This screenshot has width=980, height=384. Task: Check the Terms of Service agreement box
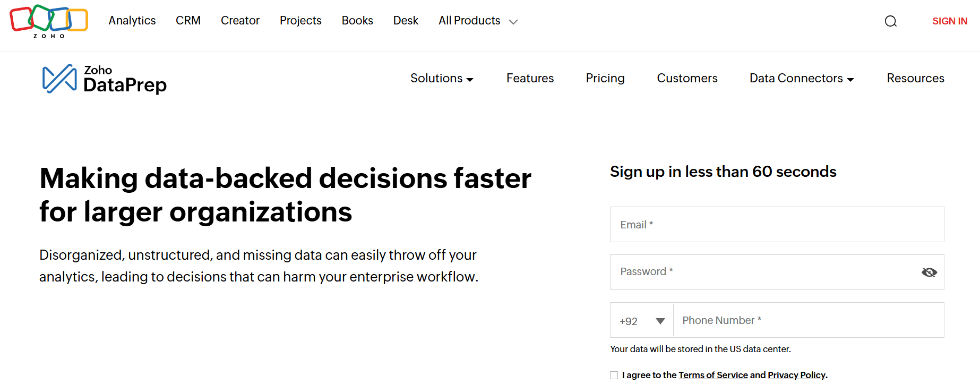click(614, 375)
